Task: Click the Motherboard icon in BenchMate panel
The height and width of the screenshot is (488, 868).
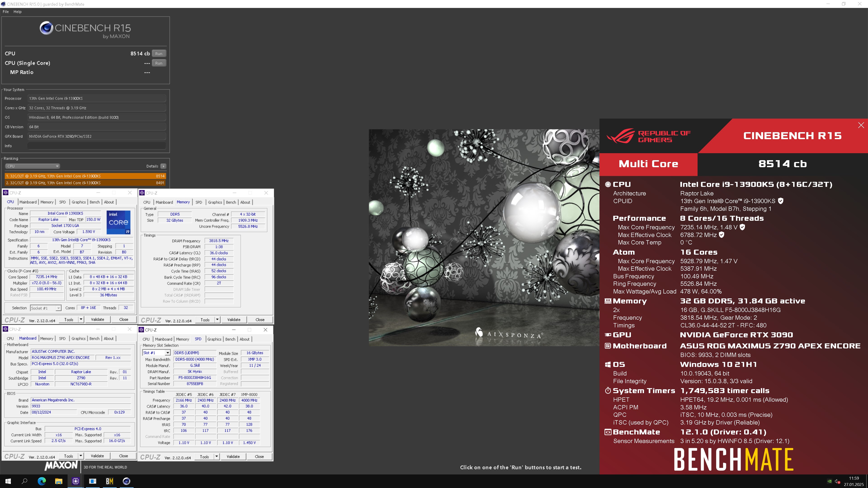Action: [x=608, y=346]
